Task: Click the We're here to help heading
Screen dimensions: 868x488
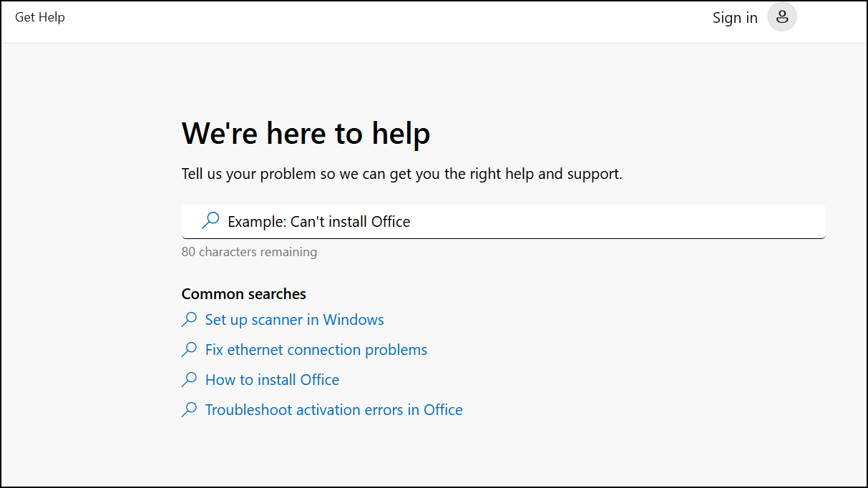Action: [306, 134]
